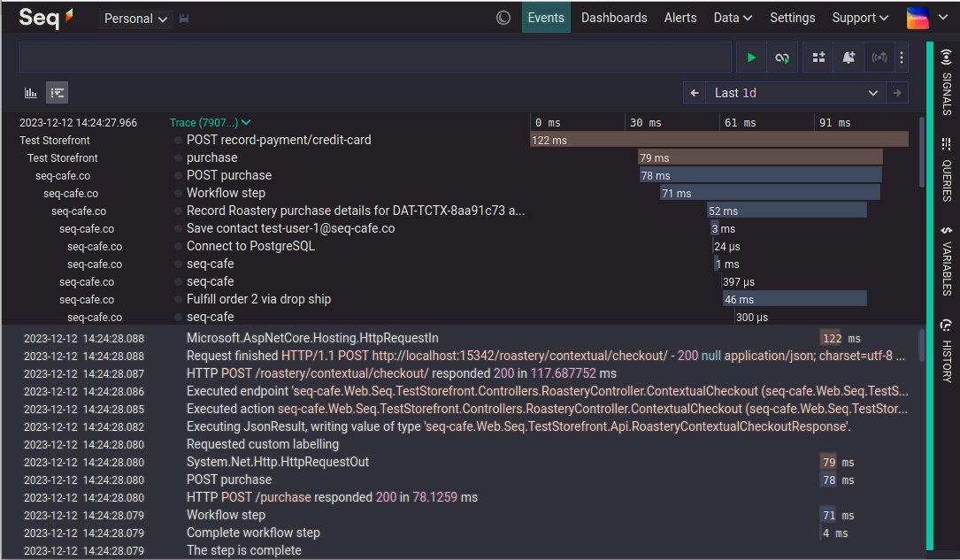Switch to the Events tab
The height and width of the screenshot is (560, 960).
(546, 18)
